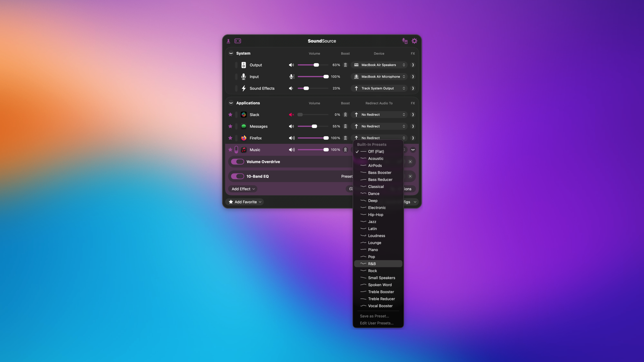Viewport: 644px width, 362px height.
Task: Remove Firefox favorite star
Action: point(230,138)
